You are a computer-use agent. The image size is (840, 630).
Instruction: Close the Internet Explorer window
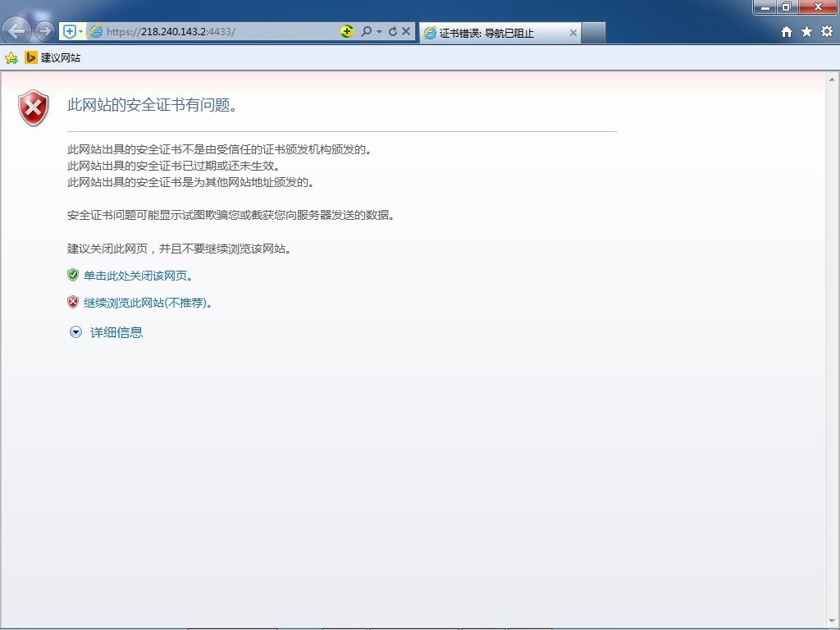tap(818, 7)
